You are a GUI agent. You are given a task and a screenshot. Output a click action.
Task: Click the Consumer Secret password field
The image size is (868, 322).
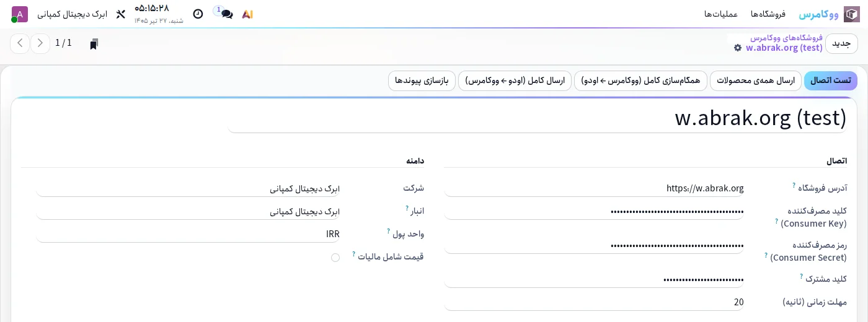[x=594, y=246]
